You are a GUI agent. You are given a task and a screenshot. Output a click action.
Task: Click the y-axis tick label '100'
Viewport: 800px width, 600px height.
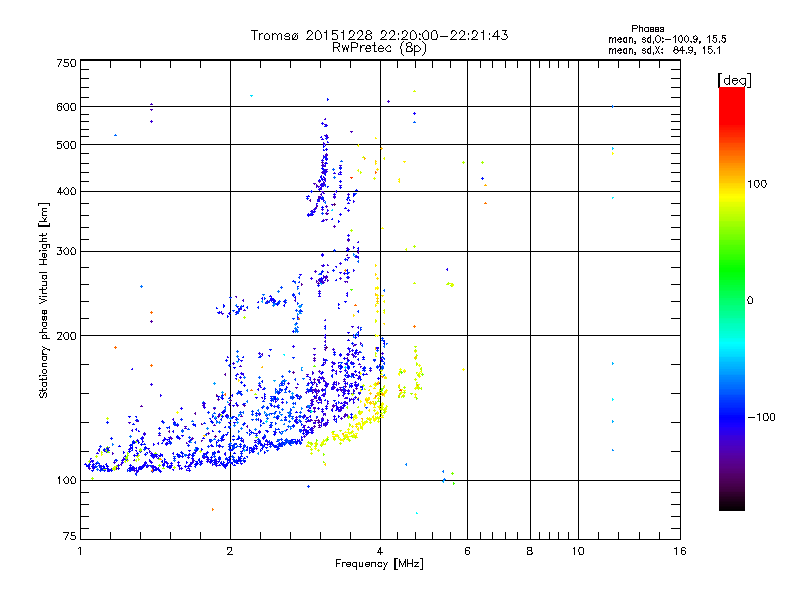coord(66,481)
